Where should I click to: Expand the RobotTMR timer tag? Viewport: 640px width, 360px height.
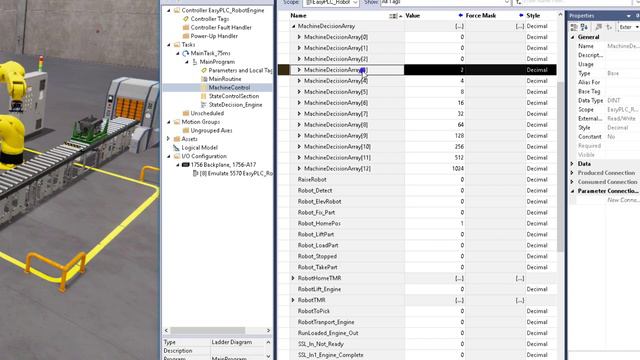[293, 300]
